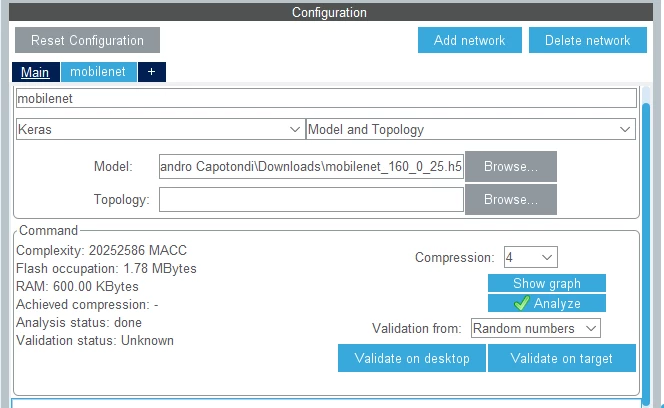Viewport: 664px width, 408px height.
Task: Run Validate on desktop
Action: click(412, 358)
